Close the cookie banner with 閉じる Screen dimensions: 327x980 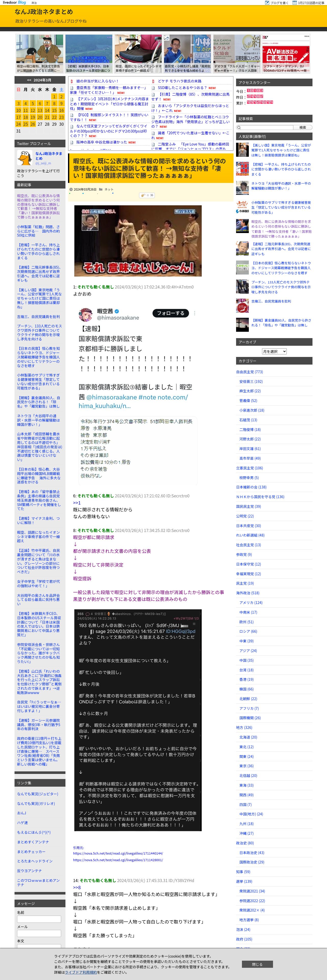coord(257,964)
